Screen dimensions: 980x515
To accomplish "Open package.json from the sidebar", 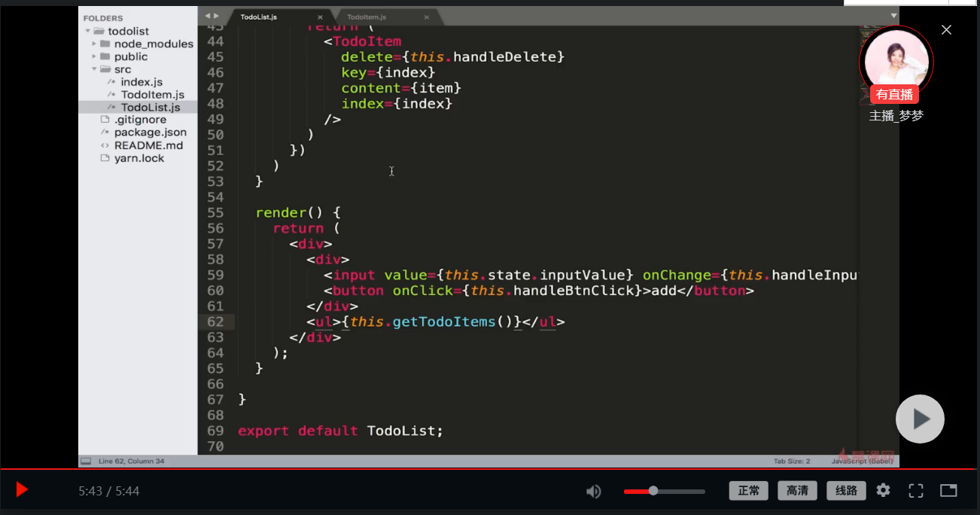I will [151, 132].
